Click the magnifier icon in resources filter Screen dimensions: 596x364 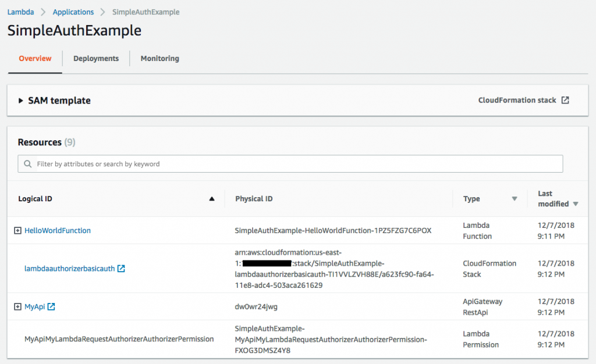(28, 163)
